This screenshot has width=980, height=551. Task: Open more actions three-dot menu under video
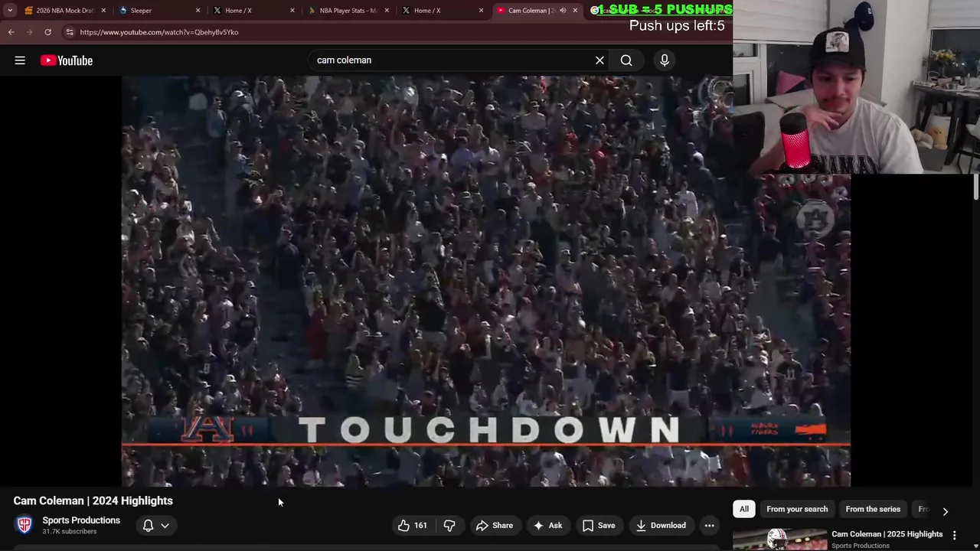coord(710,525)
